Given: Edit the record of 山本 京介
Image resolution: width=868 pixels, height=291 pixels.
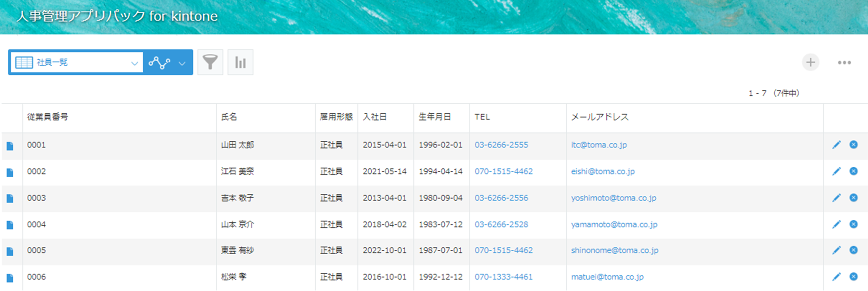Looking at the screenshot, I should coord(836,224).
